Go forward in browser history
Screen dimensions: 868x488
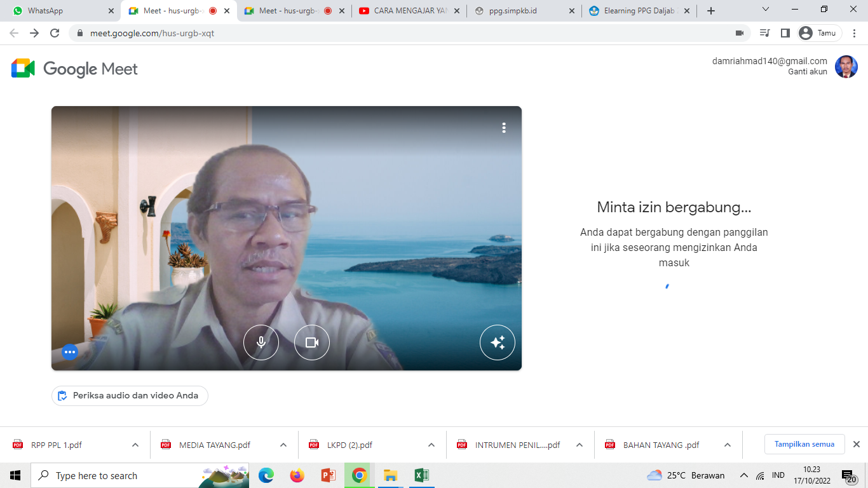coord(34,33)
